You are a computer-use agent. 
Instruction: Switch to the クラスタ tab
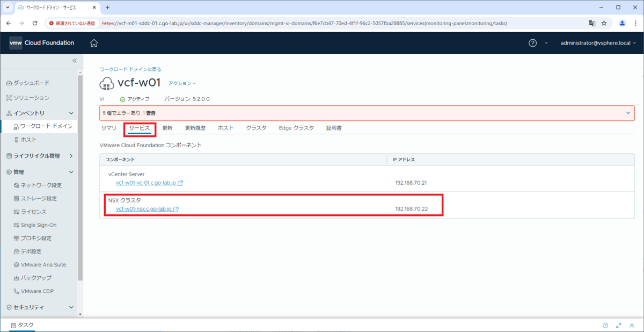tap(257, 128)
